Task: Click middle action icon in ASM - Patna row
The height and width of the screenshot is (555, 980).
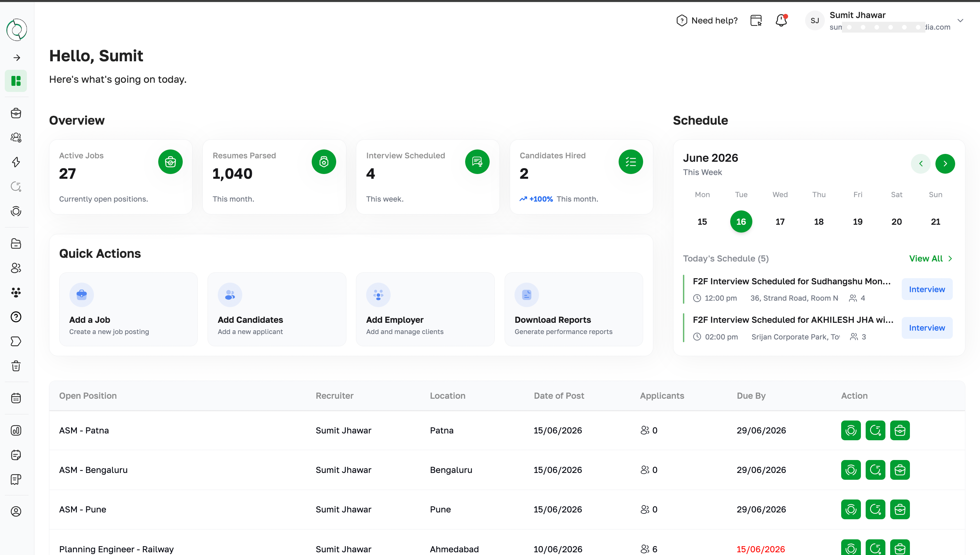Action: pyautogui.click(x=875, y=430)
